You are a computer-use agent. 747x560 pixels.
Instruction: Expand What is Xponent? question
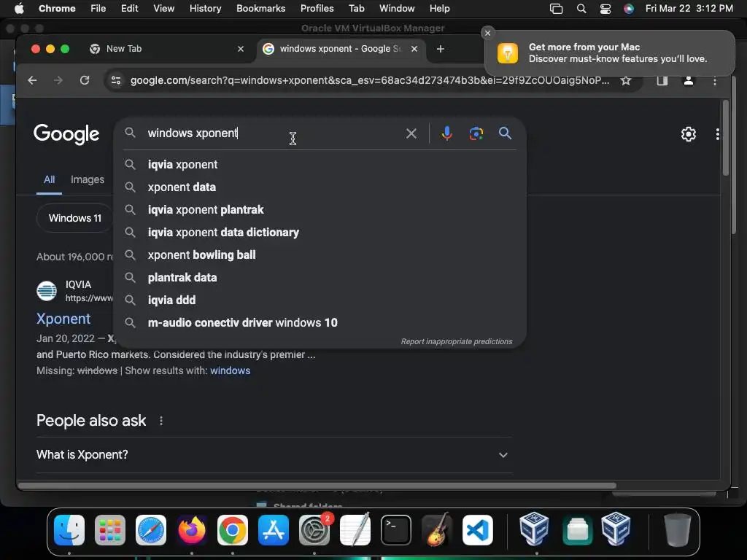pos(274,455)
